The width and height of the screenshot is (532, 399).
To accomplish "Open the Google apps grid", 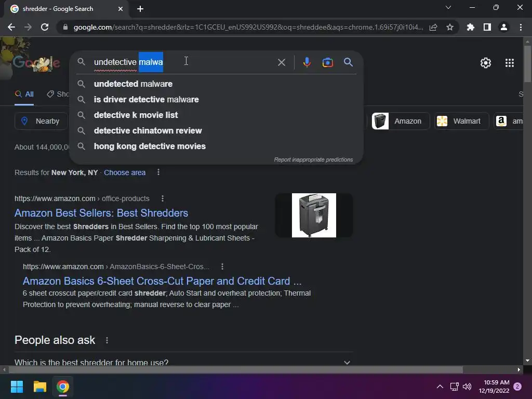I will 510,63.
